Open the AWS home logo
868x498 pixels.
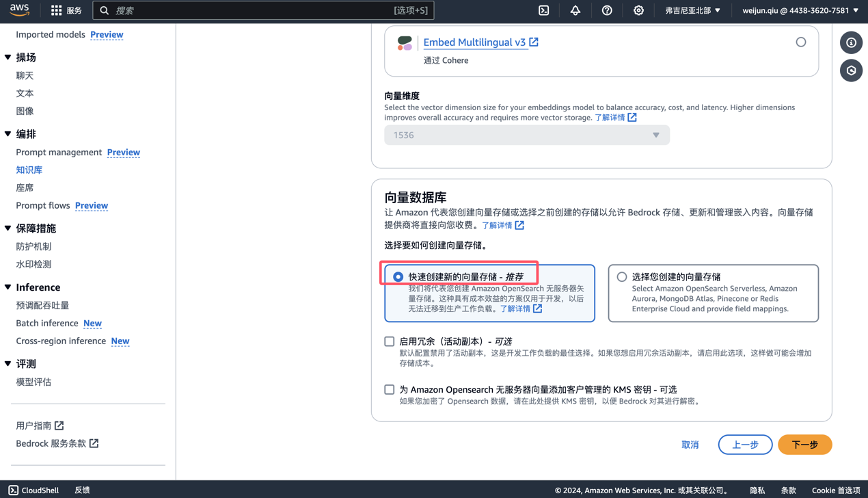[x=19, y=10]
